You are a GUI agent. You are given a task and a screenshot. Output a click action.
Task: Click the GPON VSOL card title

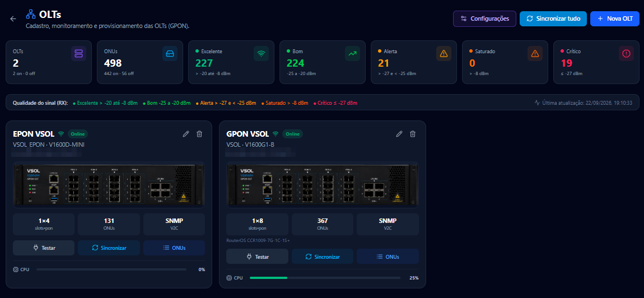(x=248, y=133)
